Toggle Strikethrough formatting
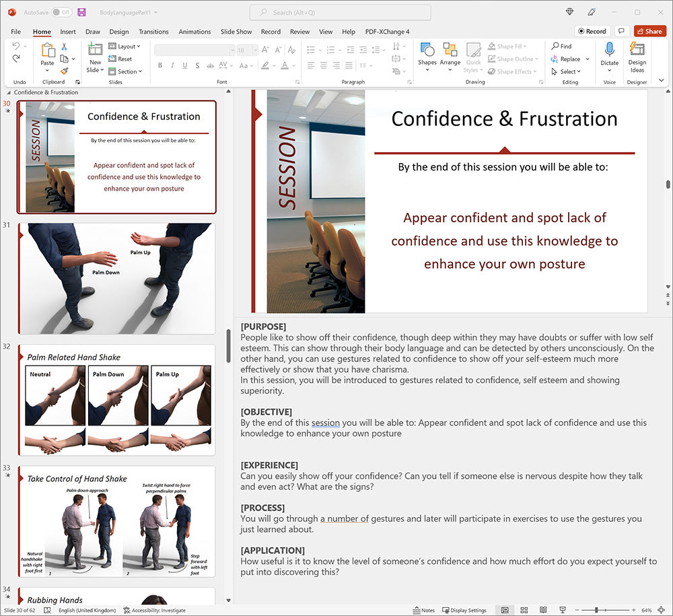This screenshot has width=673, height=616. point(210,65)
